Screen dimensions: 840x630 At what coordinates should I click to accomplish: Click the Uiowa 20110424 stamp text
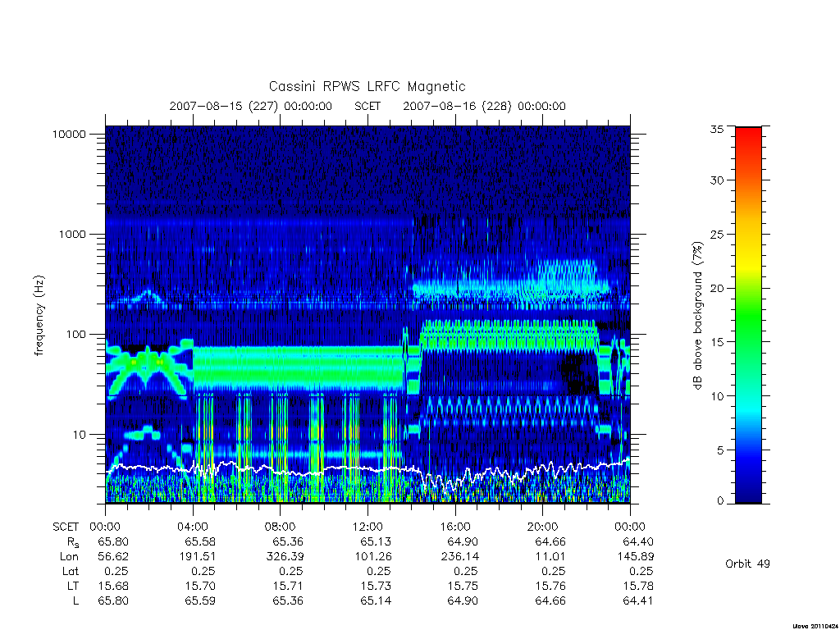(x=815, y=626)
